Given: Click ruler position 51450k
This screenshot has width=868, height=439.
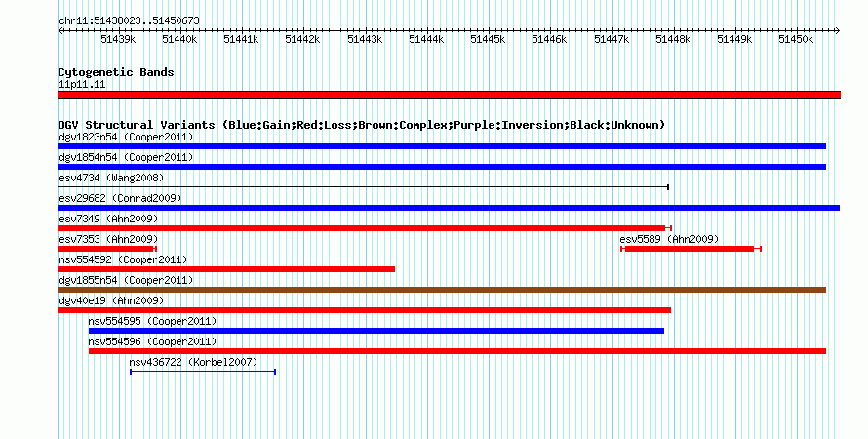Looking at the screenshot, I should tap(796, 40).
